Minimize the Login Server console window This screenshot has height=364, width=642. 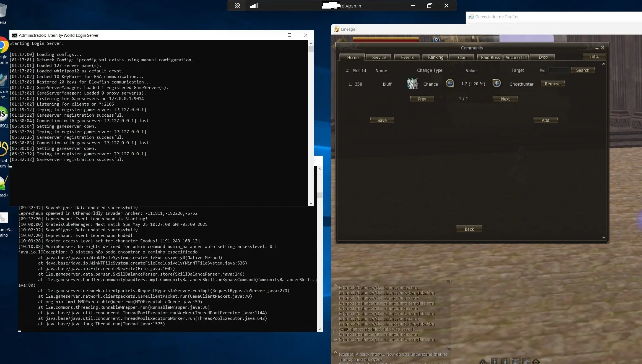pyautogui.click(x=273, y=35)
